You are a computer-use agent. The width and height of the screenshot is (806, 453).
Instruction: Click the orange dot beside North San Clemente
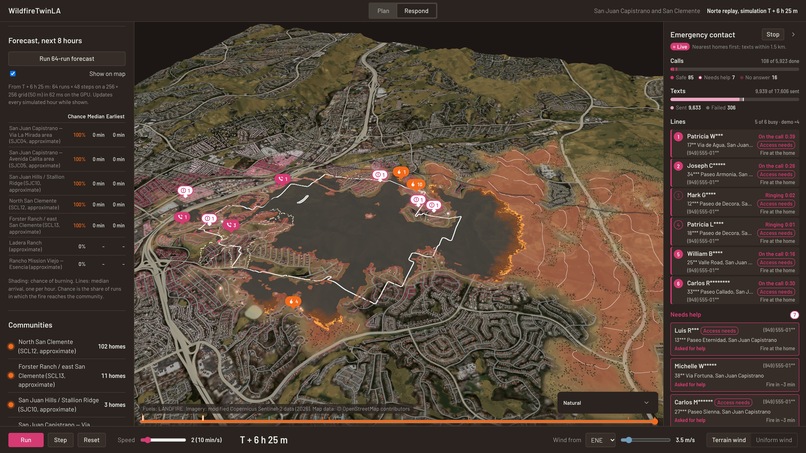[x=11, y=347]
